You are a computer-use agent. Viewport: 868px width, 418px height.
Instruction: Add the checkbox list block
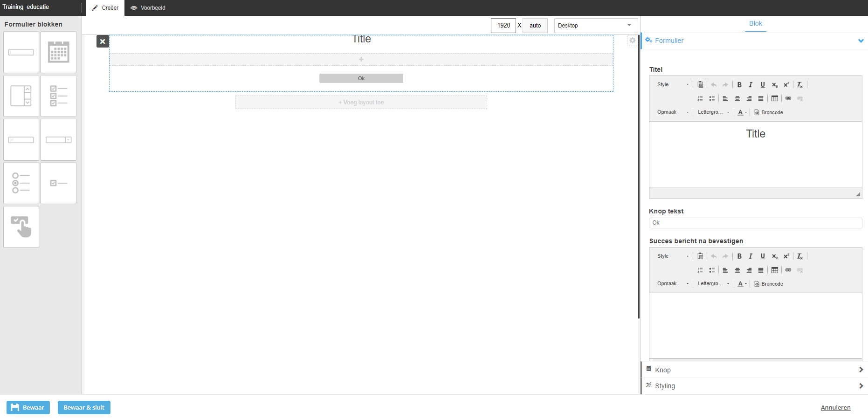(x=58, y=96)
